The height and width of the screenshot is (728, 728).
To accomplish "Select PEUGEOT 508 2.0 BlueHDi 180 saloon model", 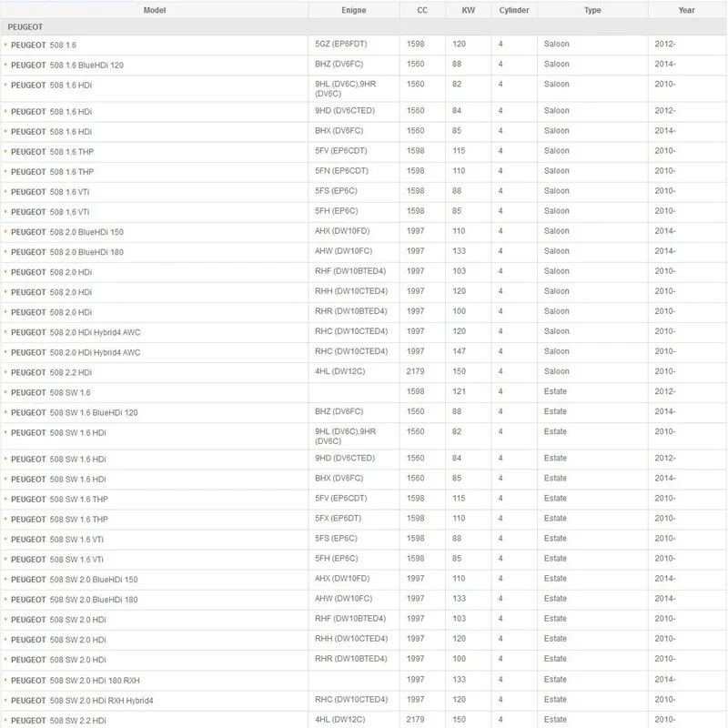I will tap(67, 252).
